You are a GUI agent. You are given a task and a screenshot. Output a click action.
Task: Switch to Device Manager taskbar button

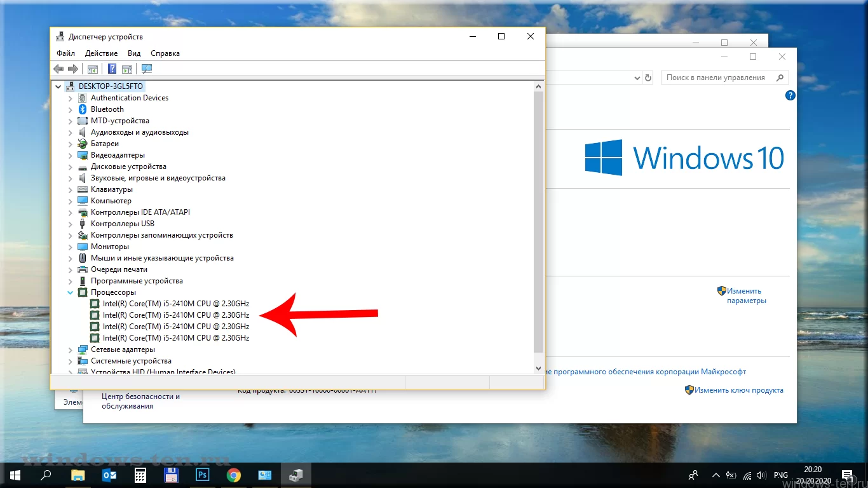point(296,475)
